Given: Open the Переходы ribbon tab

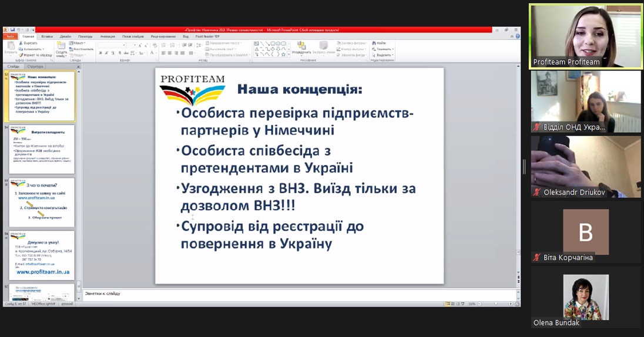Looking at the screenshot, I should [x=85, y=36].
